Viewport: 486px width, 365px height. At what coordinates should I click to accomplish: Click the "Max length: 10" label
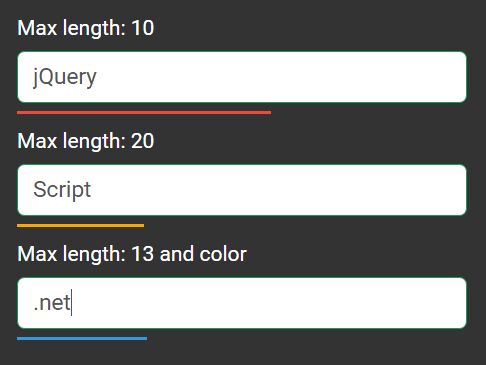point(86,28)
